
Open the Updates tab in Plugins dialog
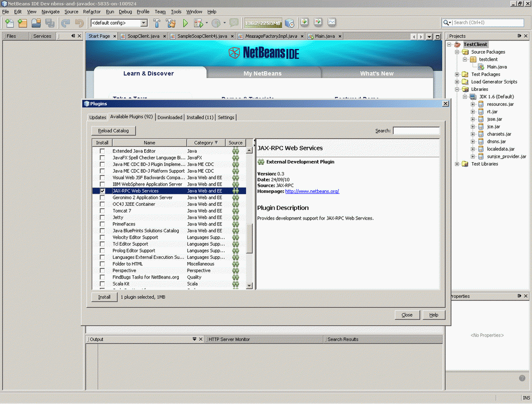97,117
